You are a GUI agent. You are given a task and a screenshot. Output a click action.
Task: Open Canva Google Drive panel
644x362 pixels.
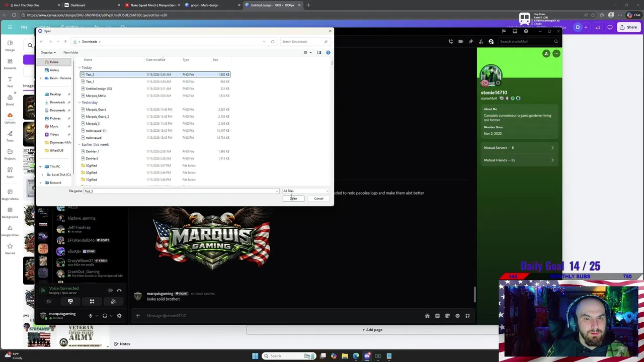click(x=10, y=231)
